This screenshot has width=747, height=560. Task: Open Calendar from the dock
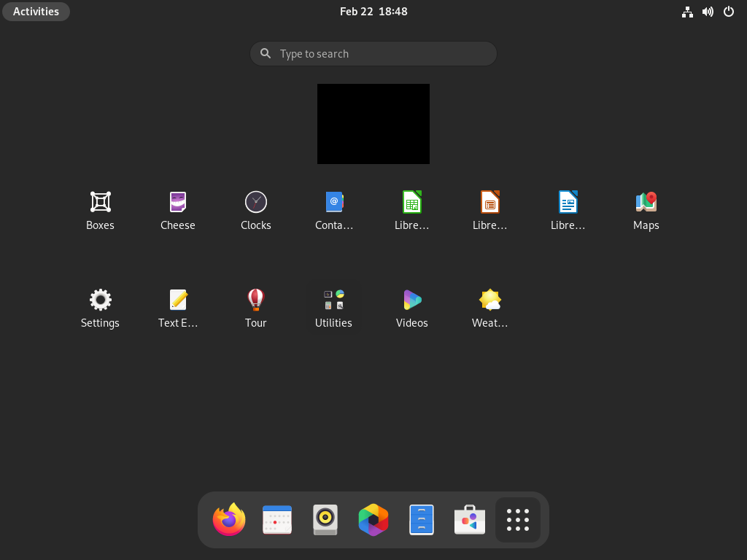277,519
